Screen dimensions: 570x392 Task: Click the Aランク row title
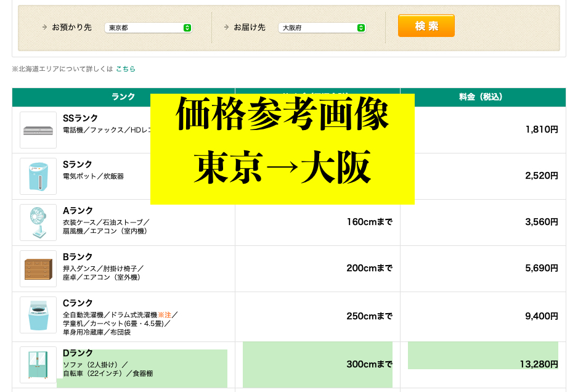click(x=78, y=211)
